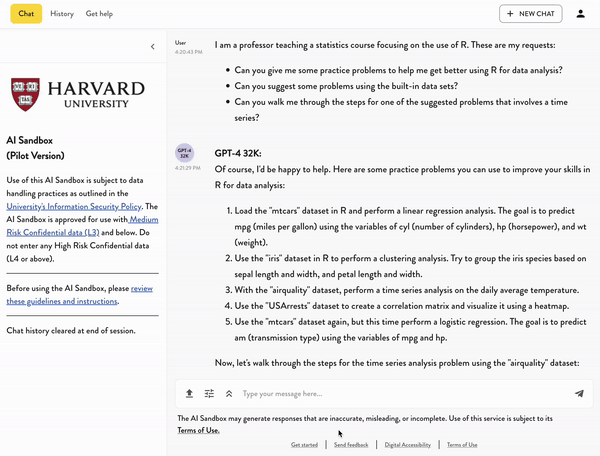The width and height of the screenshot is (600, 456).
Task: Click the GPT-4 avatar icon
Action: [185, 153]
